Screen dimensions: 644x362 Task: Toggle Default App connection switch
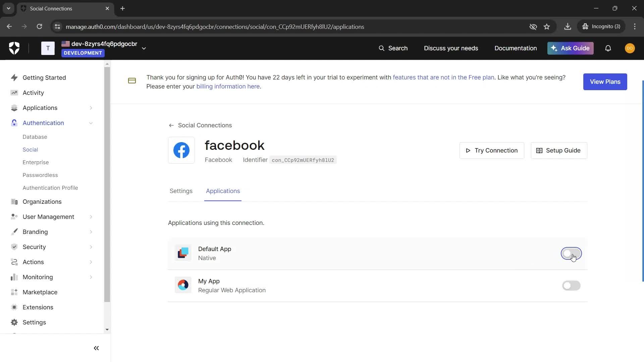coord(571,254)
